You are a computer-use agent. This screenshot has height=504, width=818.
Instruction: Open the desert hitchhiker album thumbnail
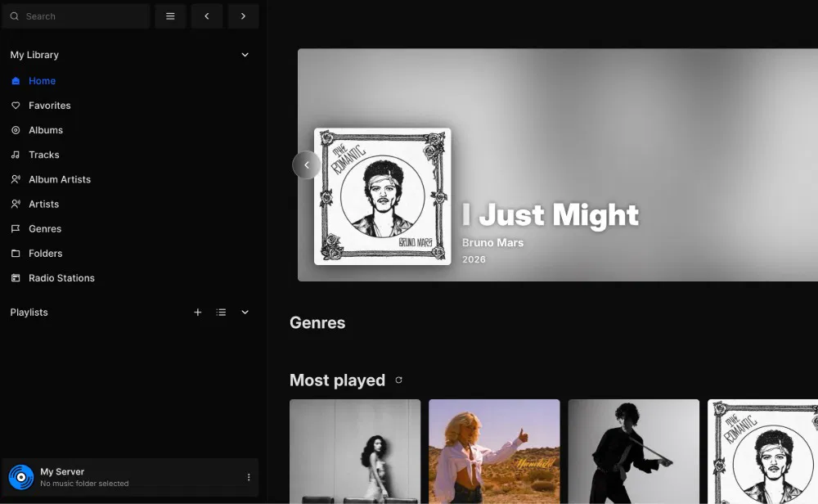(494, 451)
